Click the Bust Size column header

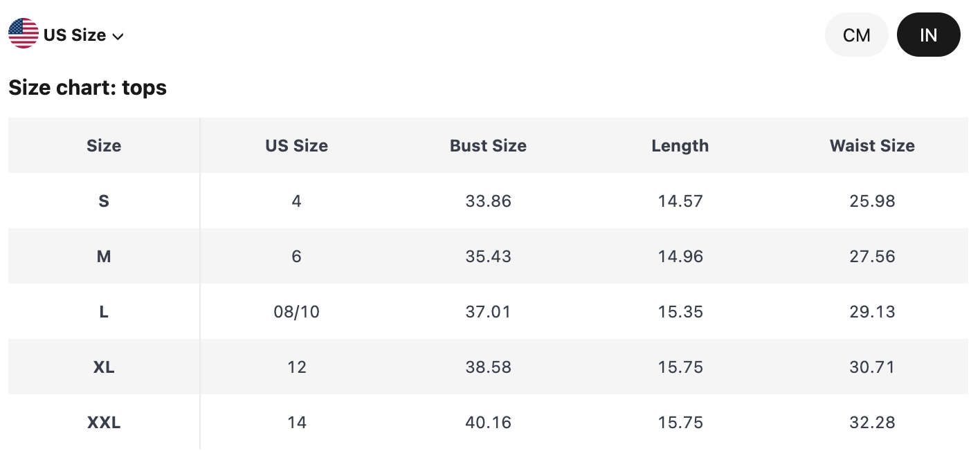[x=488, y=146]
